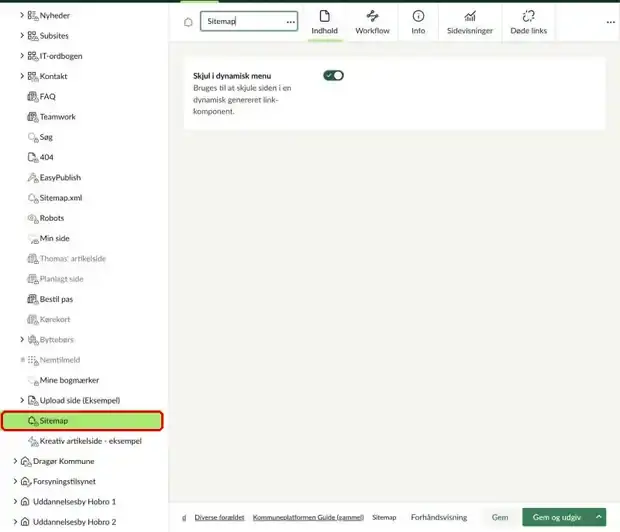
Task: Expand the Dragør Kommune site node
Action: click(x=15, y=461)
